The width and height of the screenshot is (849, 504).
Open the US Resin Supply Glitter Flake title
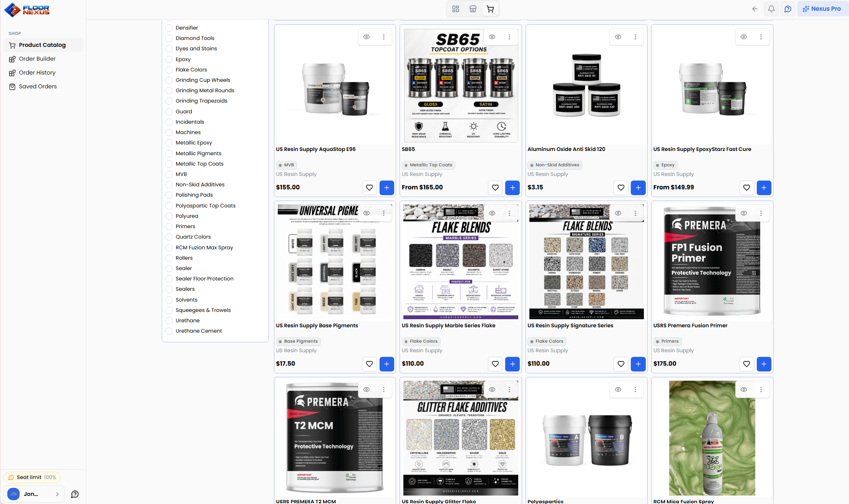439,501
